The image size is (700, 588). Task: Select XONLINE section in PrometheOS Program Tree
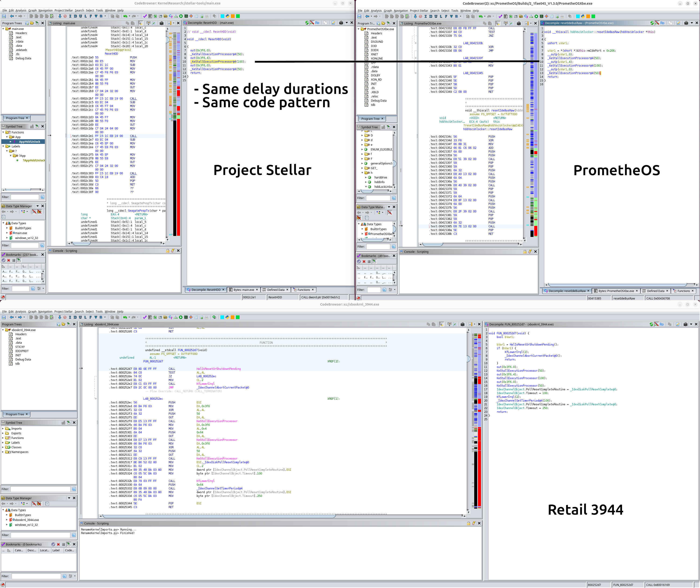[x=377, y=59]
